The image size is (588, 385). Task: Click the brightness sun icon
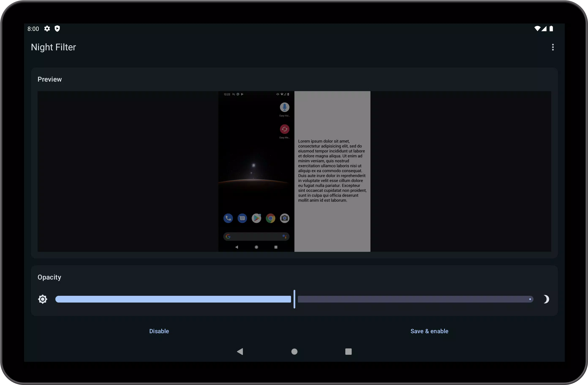tap(43, 299)
